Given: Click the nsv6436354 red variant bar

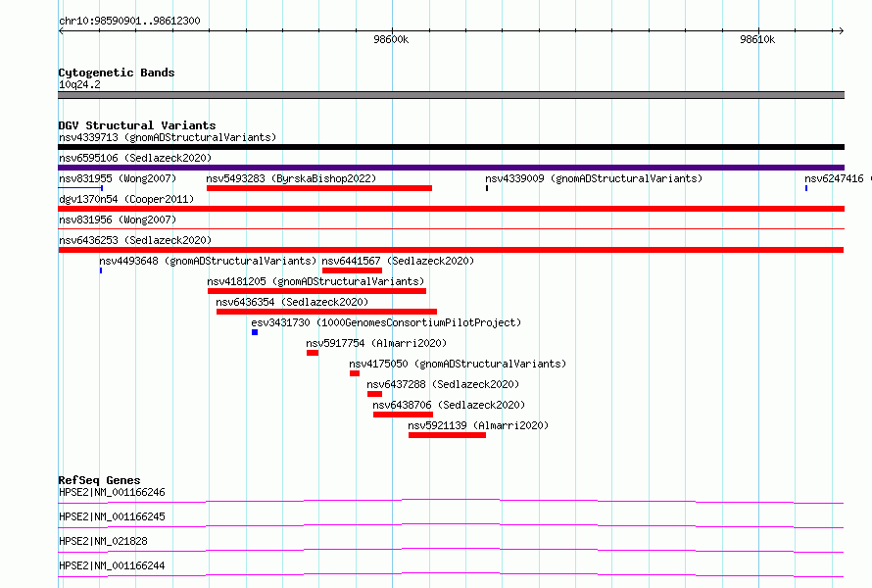Looking at the screenshot, I should (x=326, y=312).
